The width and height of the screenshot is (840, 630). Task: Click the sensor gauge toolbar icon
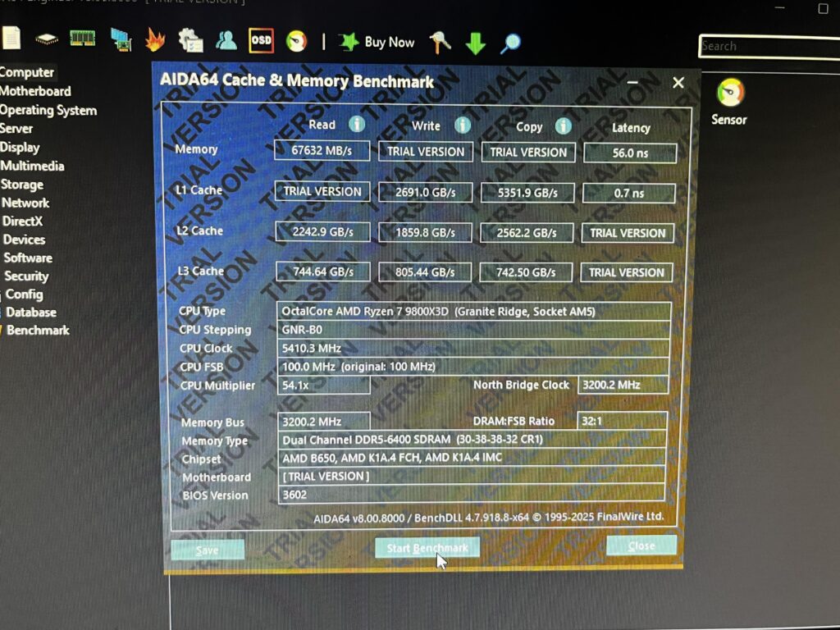[296, 41]
